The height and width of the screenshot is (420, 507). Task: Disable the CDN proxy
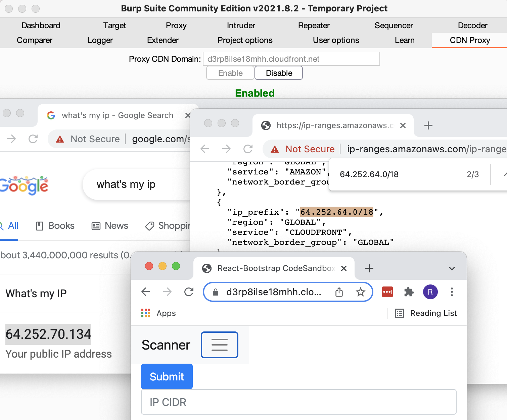tap(279, 73)
